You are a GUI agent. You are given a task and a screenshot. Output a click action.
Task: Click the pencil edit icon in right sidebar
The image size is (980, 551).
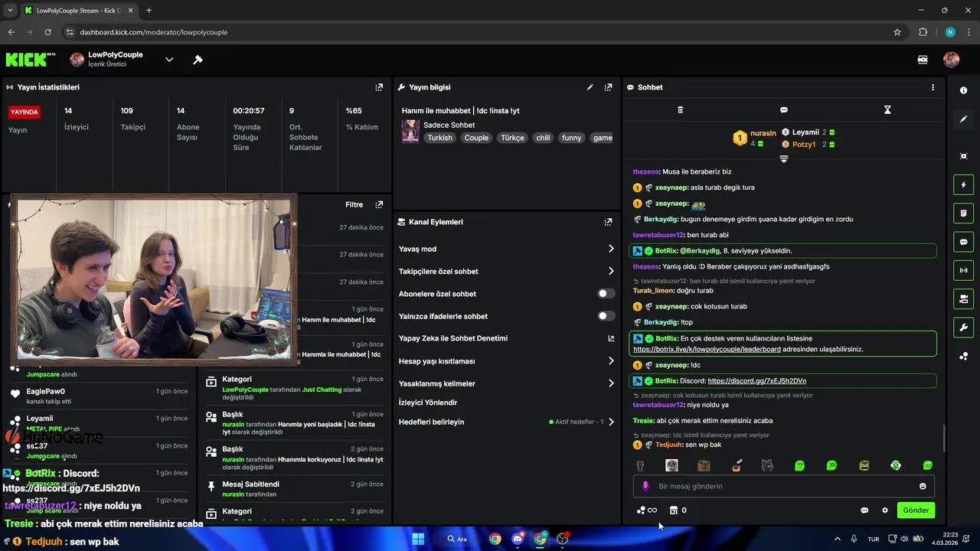[963, 119]
